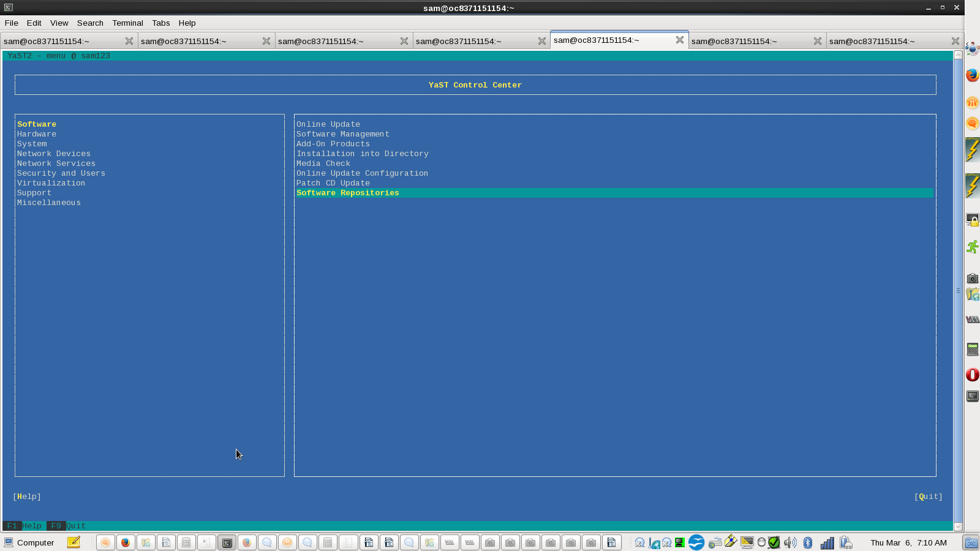Open Installation into Directory module

[363, 154]
